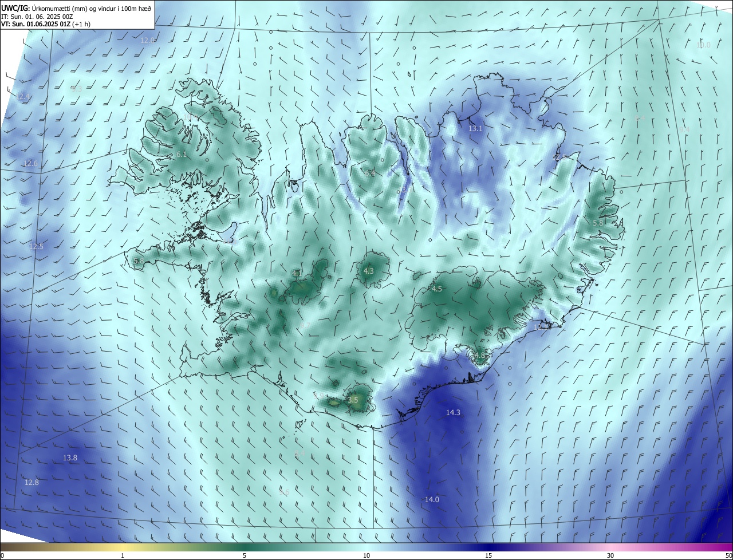The height and width of the screenshot is (560, 733).
Task: Click the 13.1 value in northern Iceland
Action: [475, 129]
